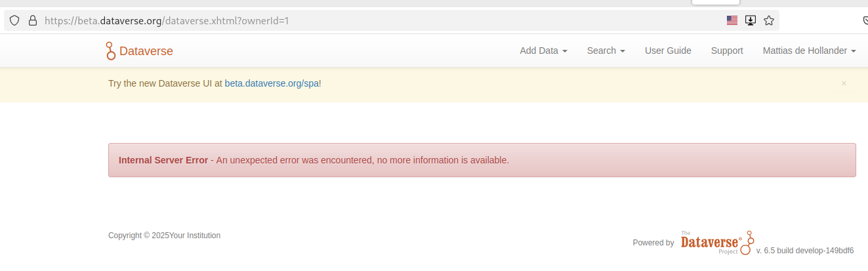Click the tracking protection shield icon
The image size is (868, 271).
(x=14, y=20)
